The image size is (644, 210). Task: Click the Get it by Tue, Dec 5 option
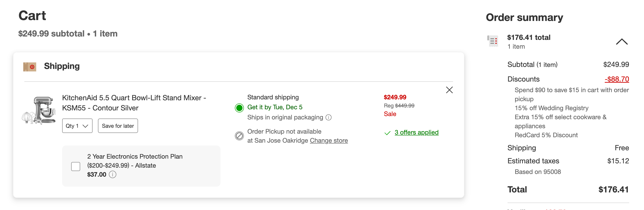[274, 107]
